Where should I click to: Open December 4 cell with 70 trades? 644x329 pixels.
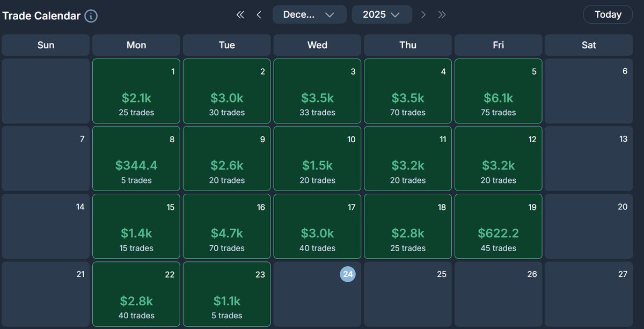tap(408, 91)
